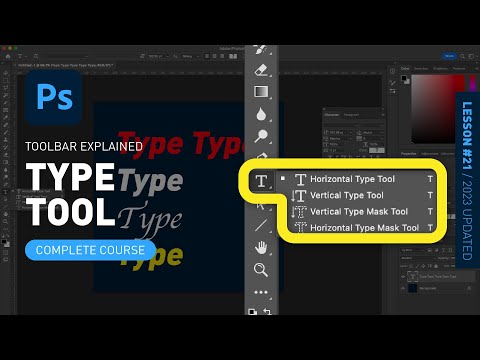Viewport: 480px width, 360px height.
Task: Switch to the Swatches tab
Action: click(421, 68)
